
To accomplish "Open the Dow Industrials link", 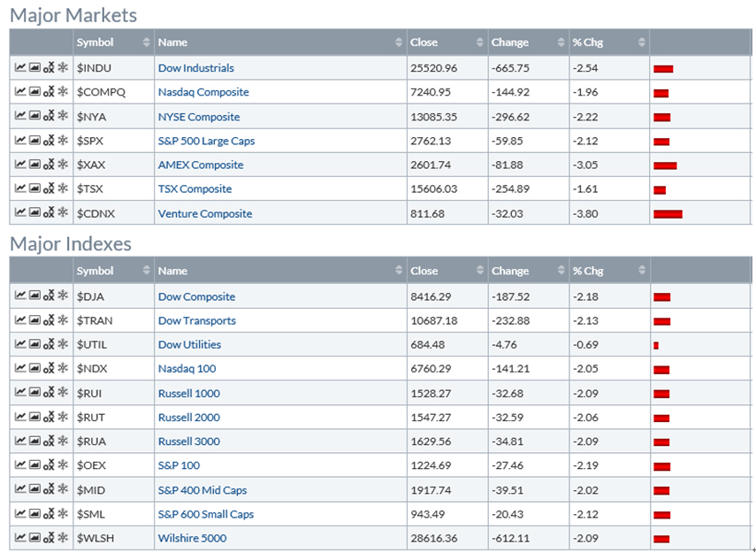I will coord(195,68).
